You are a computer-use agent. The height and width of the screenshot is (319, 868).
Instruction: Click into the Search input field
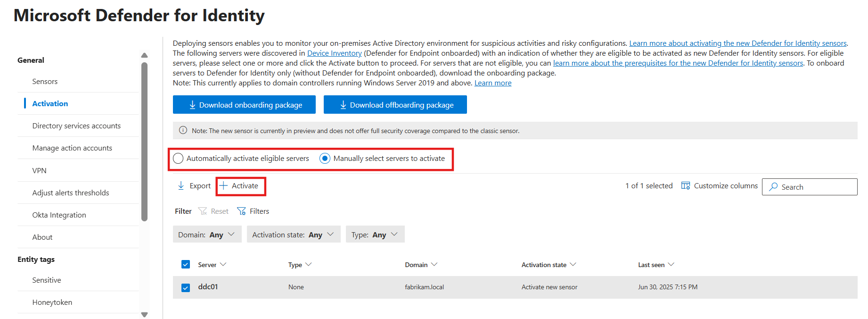pyautogui.click(x=810, y=187)
